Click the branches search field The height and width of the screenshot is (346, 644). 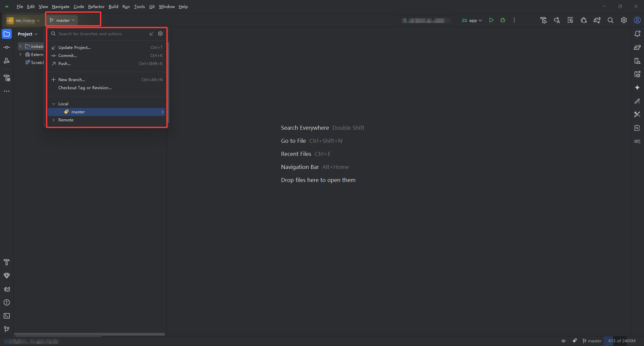[x=94, y=34]
